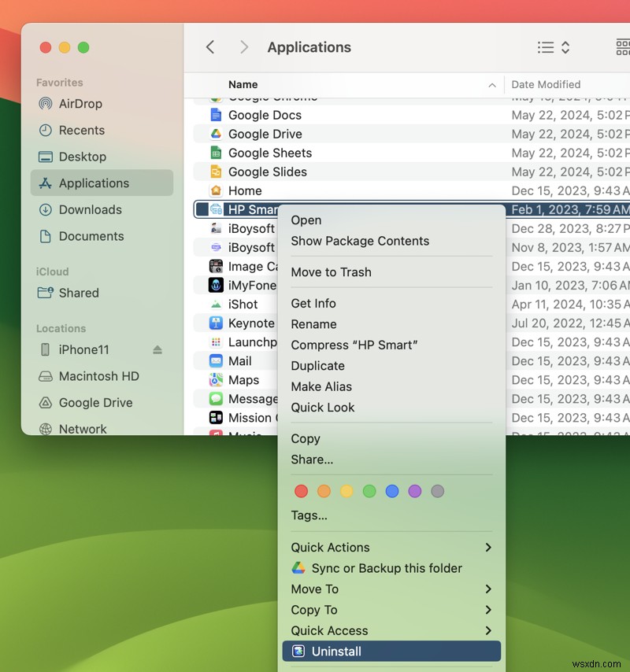Select the Applications sidebar item
Image resolution: width=630 pixels, height=672 pixels.
[102, 183]
